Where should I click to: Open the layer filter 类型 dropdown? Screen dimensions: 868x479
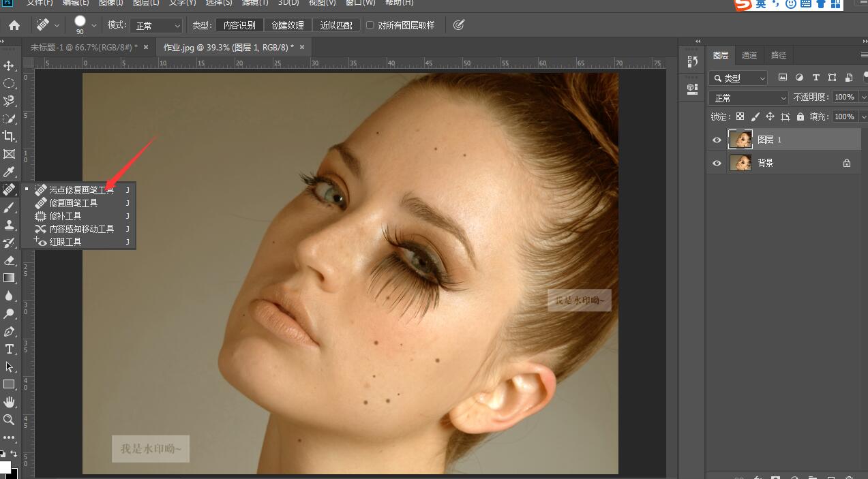pos(738,78)
